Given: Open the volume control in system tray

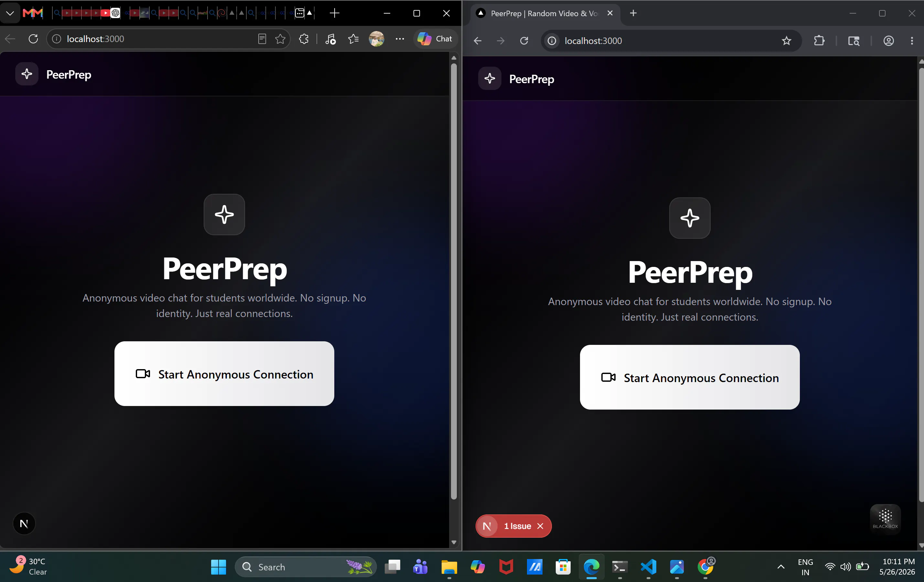Looking at the screenshot, I should [845, 567].
